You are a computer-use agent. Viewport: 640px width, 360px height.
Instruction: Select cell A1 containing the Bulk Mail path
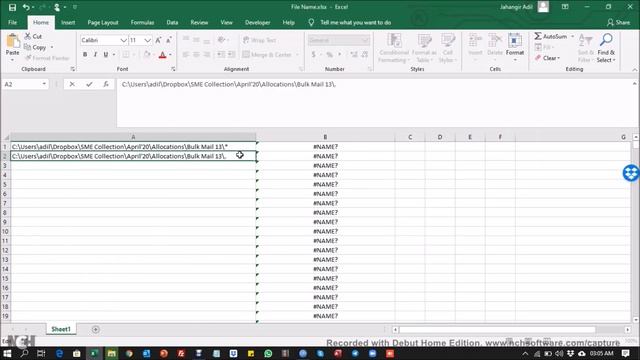133,147
